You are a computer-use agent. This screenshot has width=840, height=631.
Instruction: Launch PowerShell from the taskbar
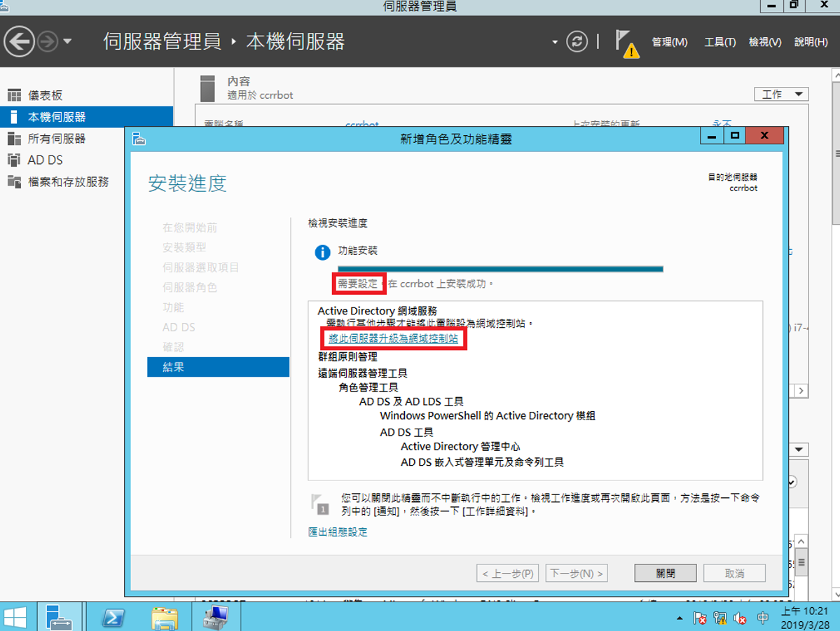tap(113, 617)
